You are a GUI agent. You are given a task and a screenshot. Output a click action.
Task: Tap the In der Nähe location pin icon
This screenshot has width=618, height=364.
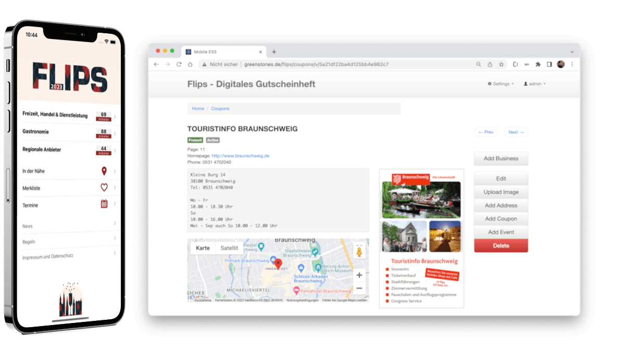(104, 171)
